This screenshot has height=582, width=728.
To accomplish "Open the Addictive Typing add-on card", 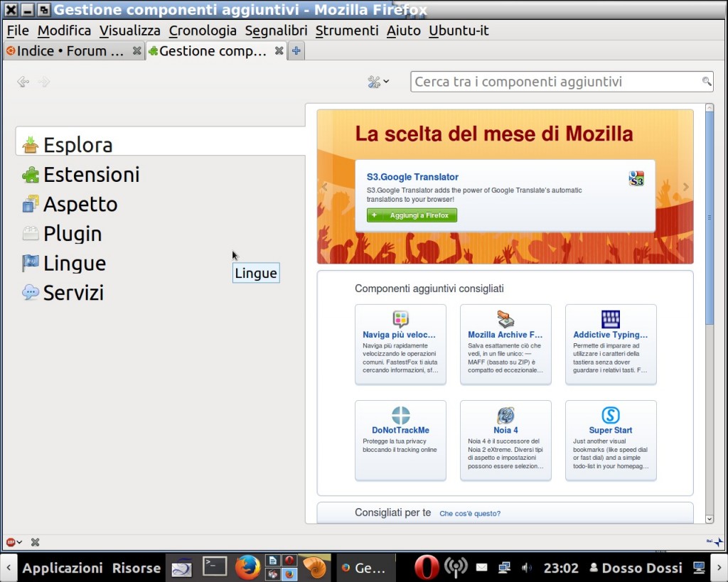I will (x=611, y=345).
